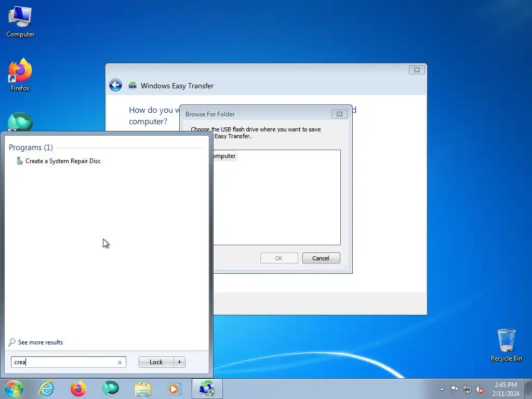Select the Windows Easy Transfer taskbar button

point(207,389)
